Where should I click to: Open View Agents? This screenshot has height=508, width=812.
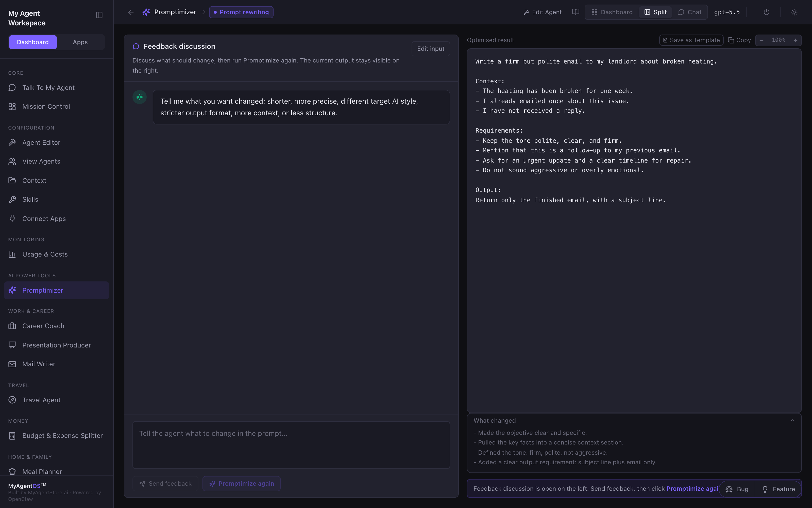click(x=56, y=161)
